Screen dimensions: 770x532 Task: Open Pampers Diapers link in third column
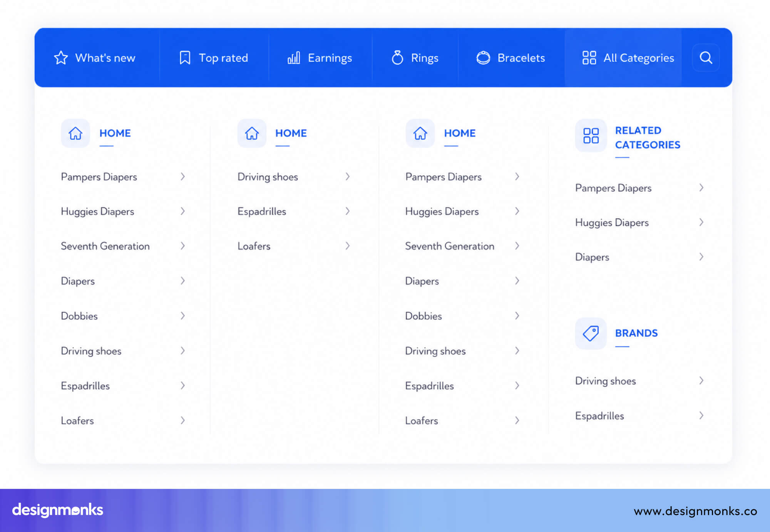pyautogui.click(x=444, y=177)
